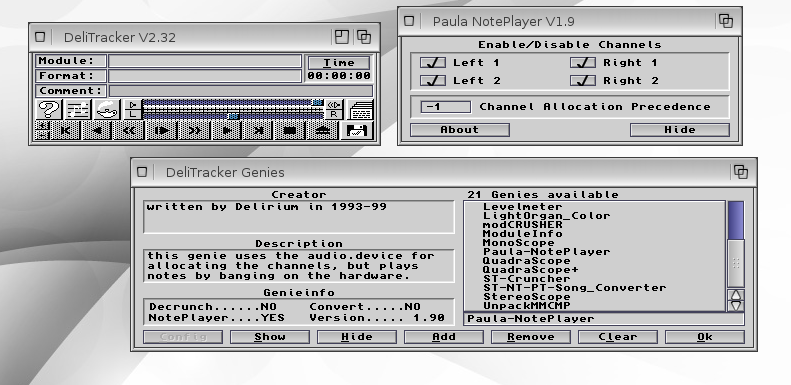791x385 pixels.
Task: Close the Paula NotePlayer V1.9 window
Action: [x=409, y=21]
